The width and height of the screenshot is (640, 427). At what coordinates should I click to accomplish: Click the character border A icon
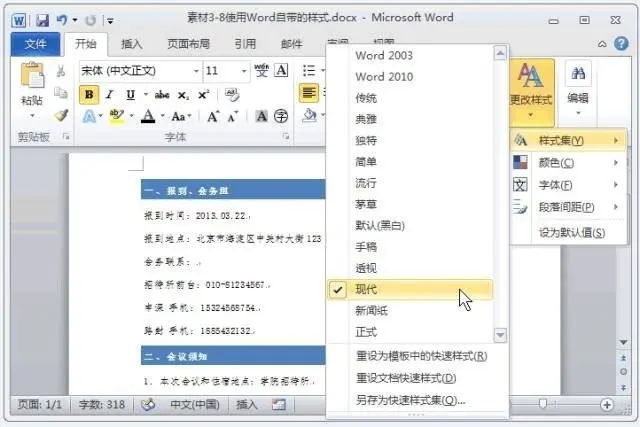tap(281, 70)
